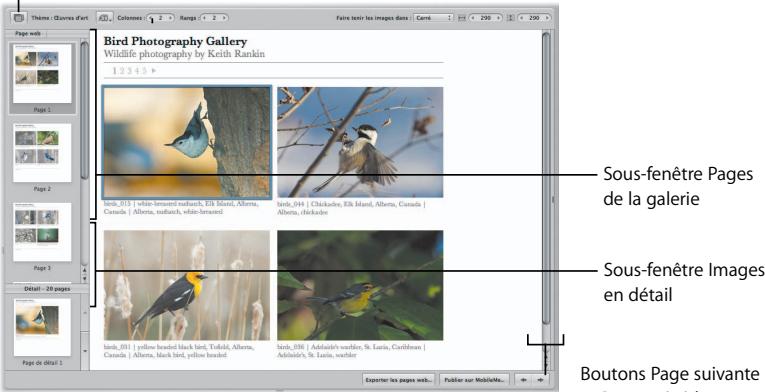Click the site theme button icon
The image size is (765, 392).
19,18
